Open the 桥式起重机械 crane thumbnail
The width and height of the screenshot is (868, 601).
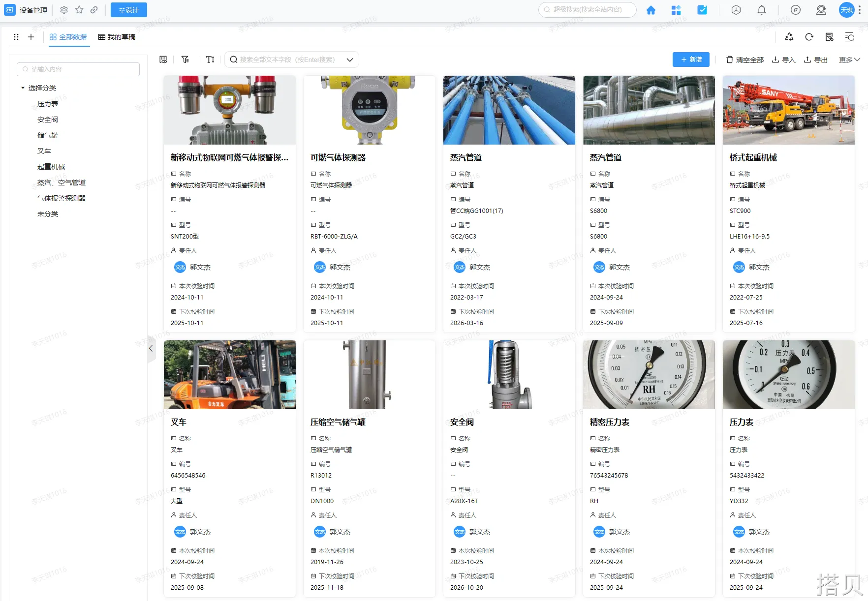coord(788,110)
